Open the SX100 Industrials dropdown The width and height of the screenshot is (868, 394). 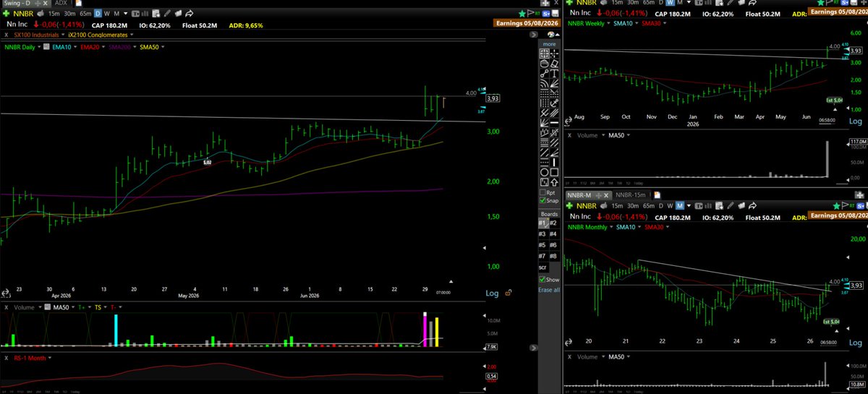pyautogui.click(x=63, y=35)
